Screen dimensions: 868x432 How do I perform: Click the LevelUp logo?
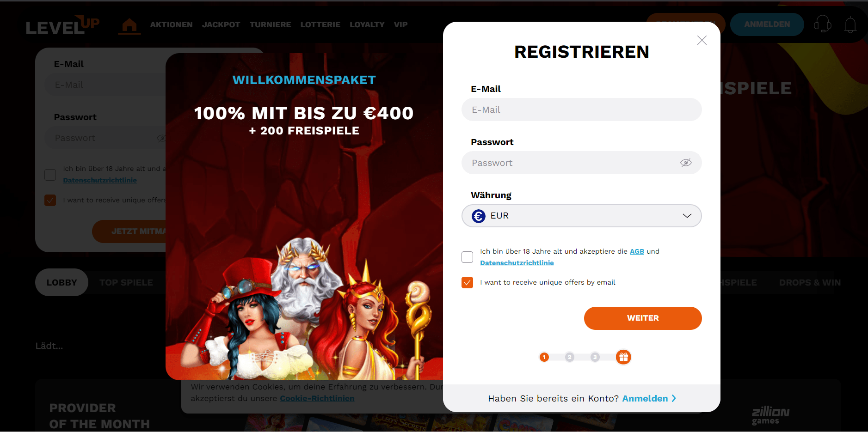coord(62,25)
